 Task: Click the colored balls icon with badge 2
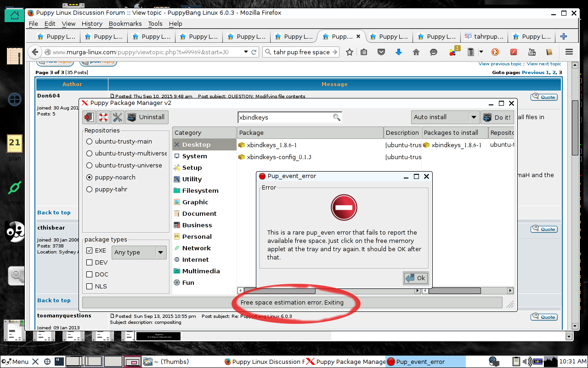[454, 52]
